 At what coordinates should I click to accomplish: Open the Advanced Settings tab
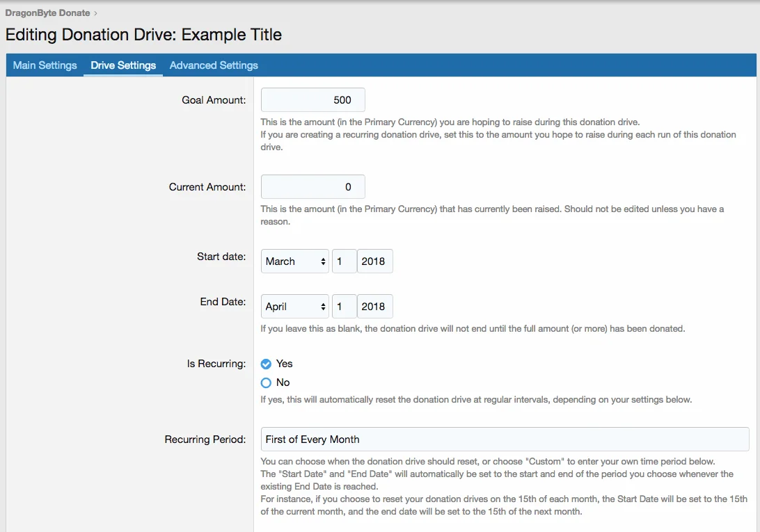click(214, 65)
